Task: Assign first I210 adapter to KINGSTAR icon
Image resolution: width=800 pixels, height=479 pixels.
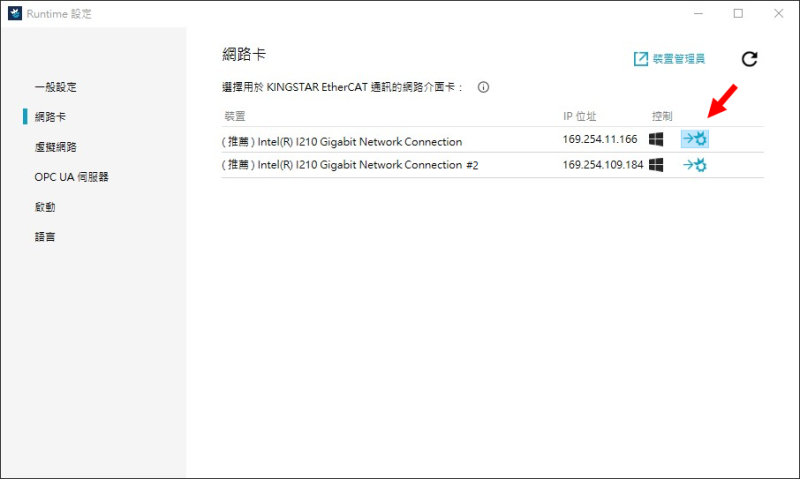Action: 695,139
